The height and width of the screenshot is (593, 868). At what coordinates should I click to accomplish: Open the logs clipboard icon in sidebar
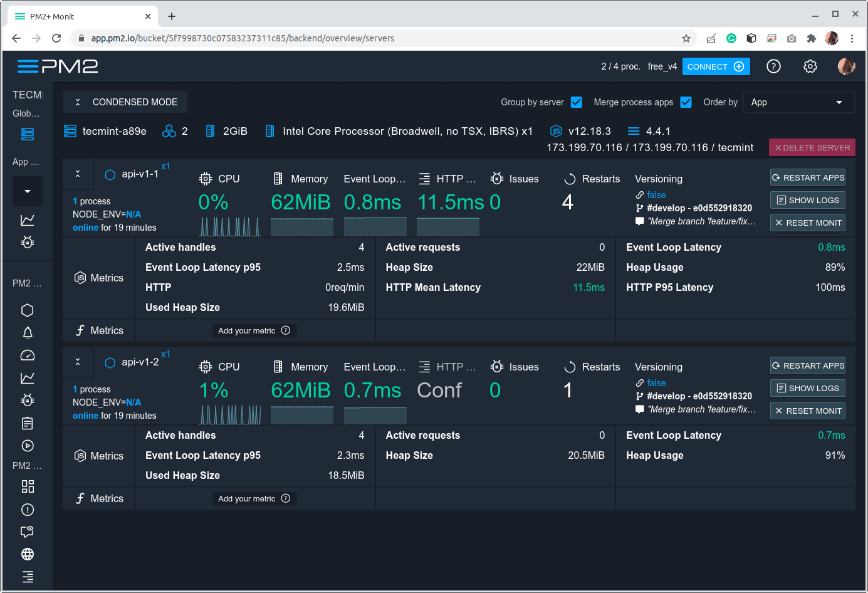coord(27,423)
